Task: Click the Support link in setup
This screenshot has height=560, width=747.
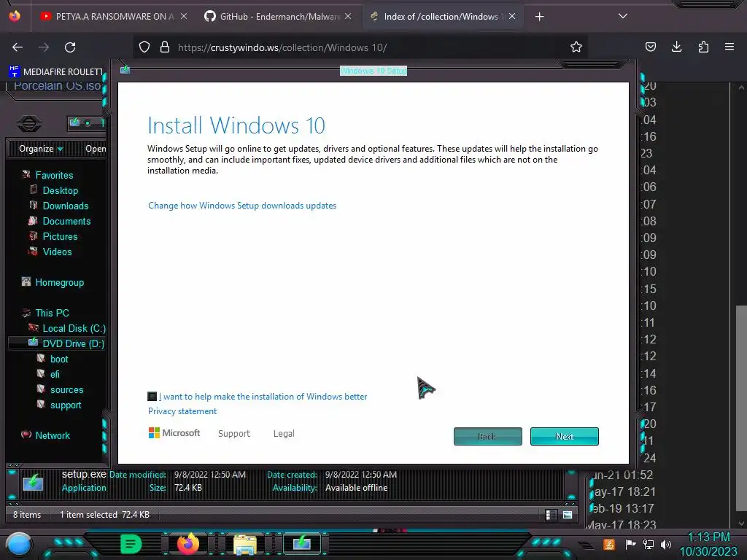Action: coord(234,433)
